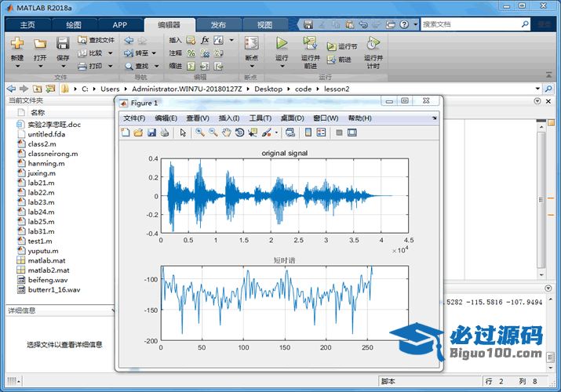Select the data cursor tool

click(253, 132)
